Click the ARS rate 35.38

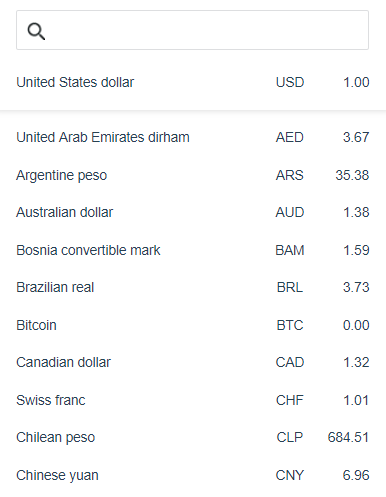(x=352, y=175)
